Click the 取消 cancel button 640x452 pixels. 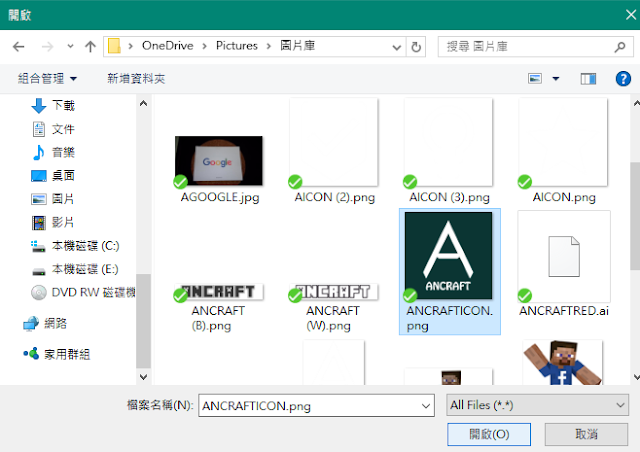point(586,434)
